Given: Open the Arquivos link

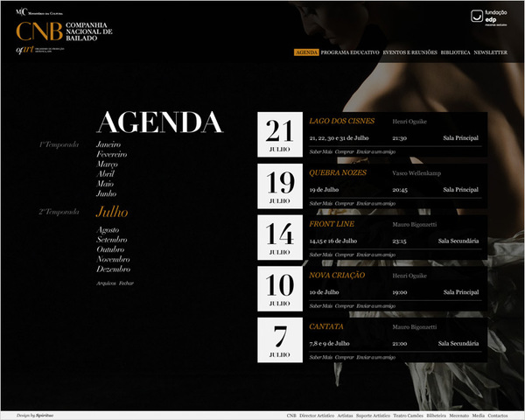Looking at the screenshot, I should tap(106, 283).
